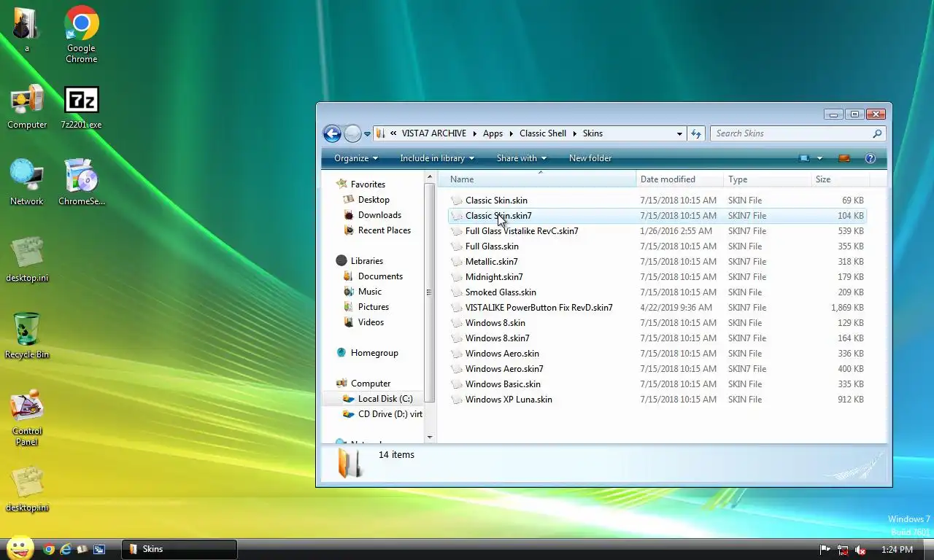Open the views options dropdown arrow
Viewport: 934px width, 560px height.
(819, 158)
